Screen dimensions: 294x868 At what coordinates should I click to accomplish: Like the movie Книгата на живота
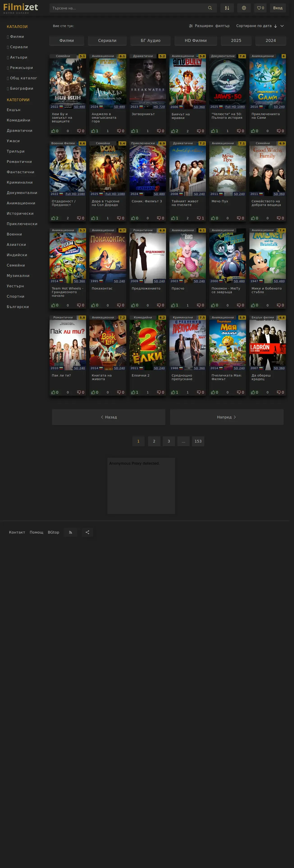(93, 392)
